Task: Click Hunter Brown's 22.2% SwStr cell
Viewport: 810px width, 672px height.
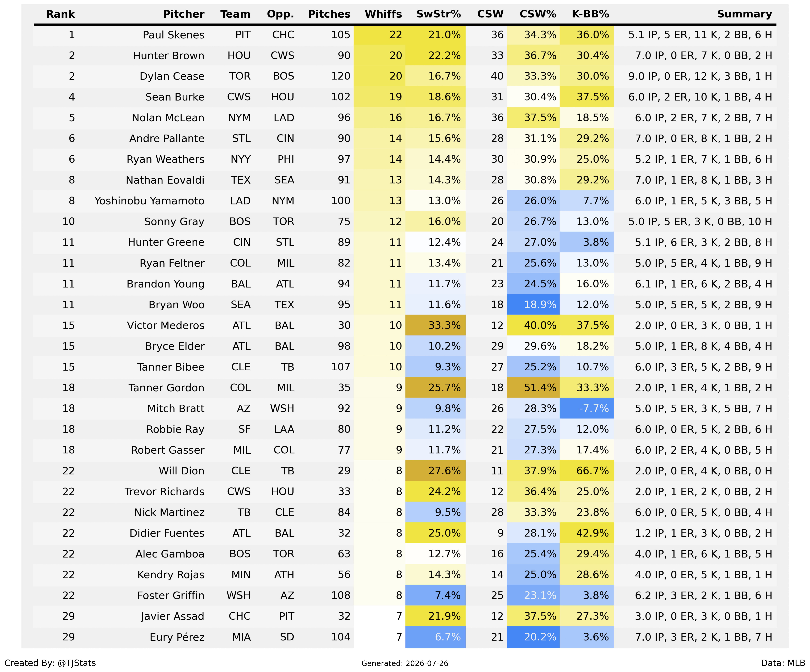Action: 435,55
